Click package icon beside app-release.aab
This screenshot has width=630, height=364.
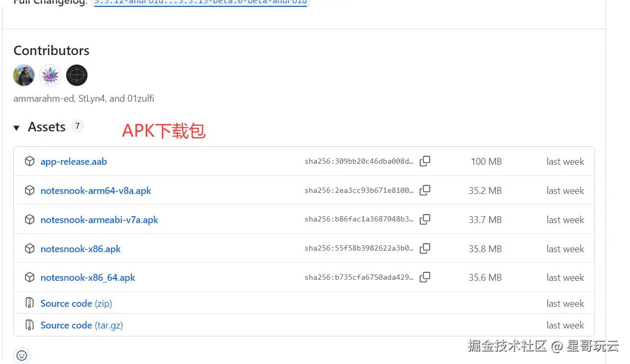coord(30,161)
